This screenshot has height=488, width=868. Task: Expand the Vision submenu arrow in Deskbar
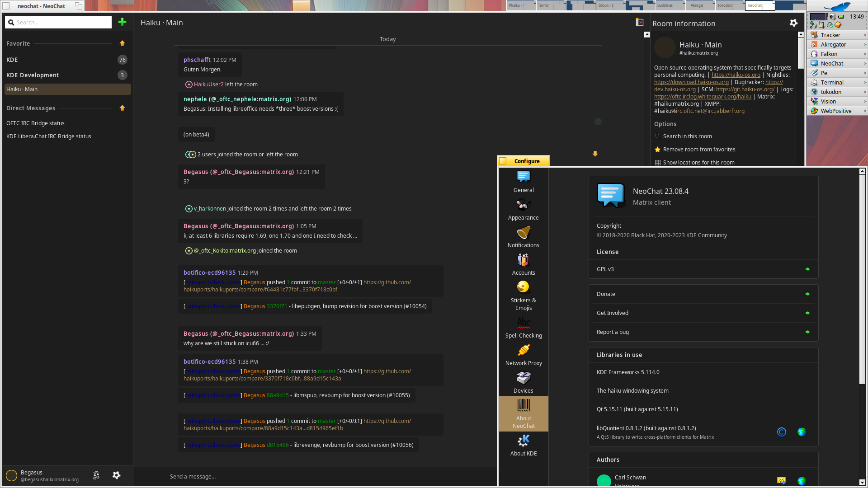click(x=865, y=102)
